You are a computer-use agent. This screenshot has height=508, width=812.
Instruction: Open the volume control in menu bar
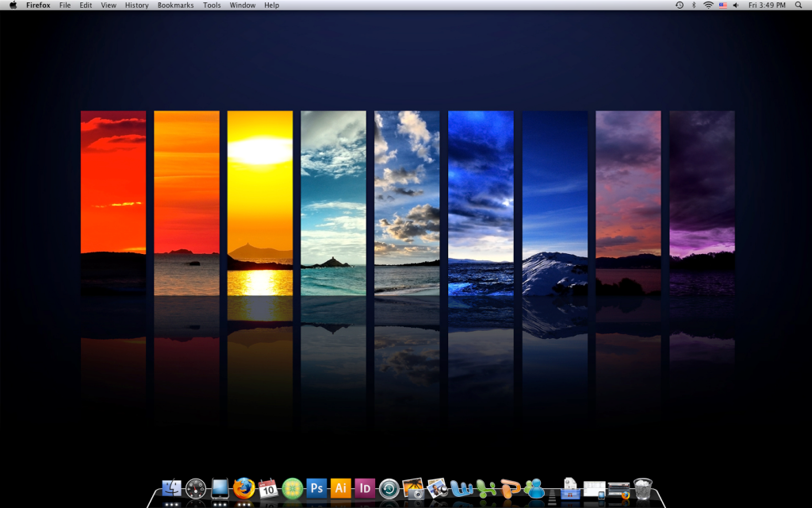(x=736, y=6)
